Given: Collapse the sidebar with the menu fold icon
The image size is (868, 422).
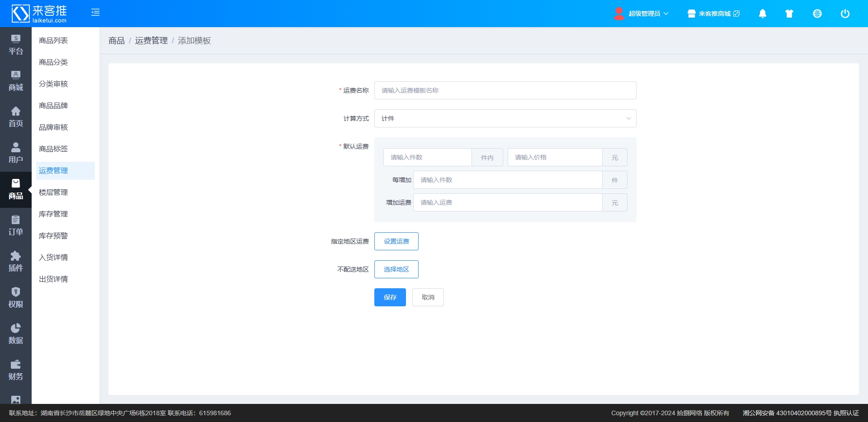Looking at the screenshot, I should click(x=95, y=13).
